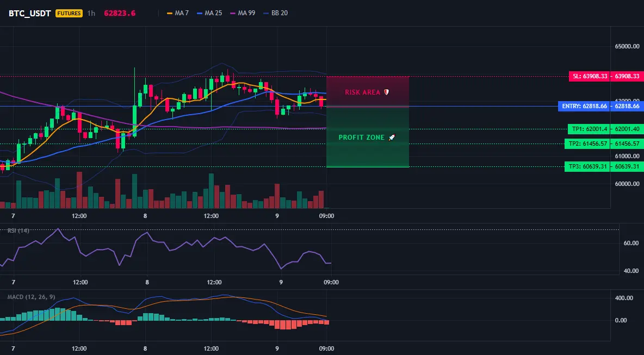The image size is (644, 355).
Task: Click the TP3: 60639.31 label
Action: pyautogui.click(x=587, y=166)
